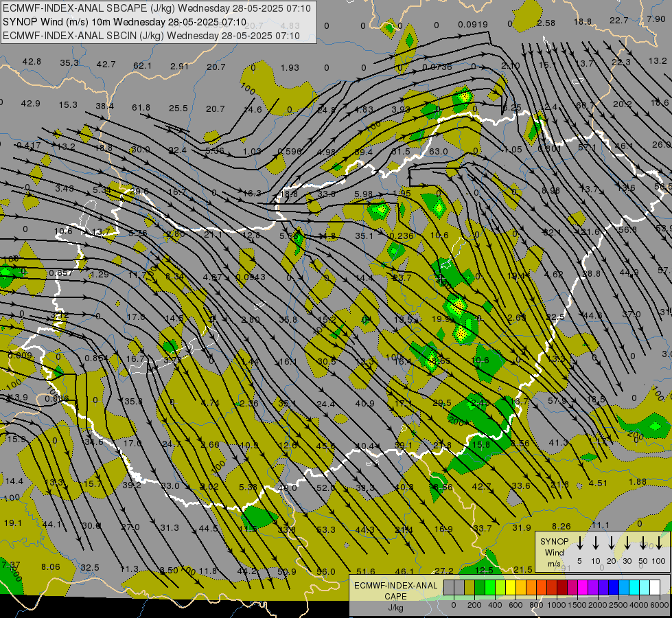
Task: Click map value 0.657
Action: point(61,273)
